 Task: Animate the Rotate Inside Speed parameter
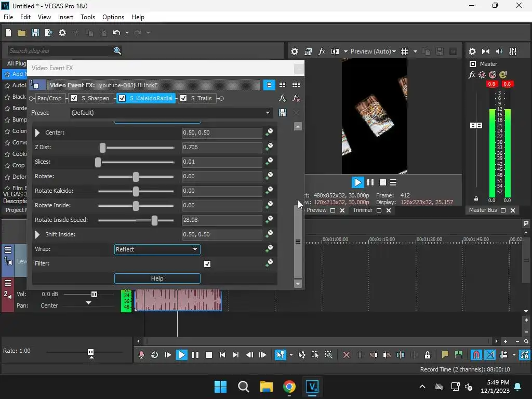coord(269,220)
